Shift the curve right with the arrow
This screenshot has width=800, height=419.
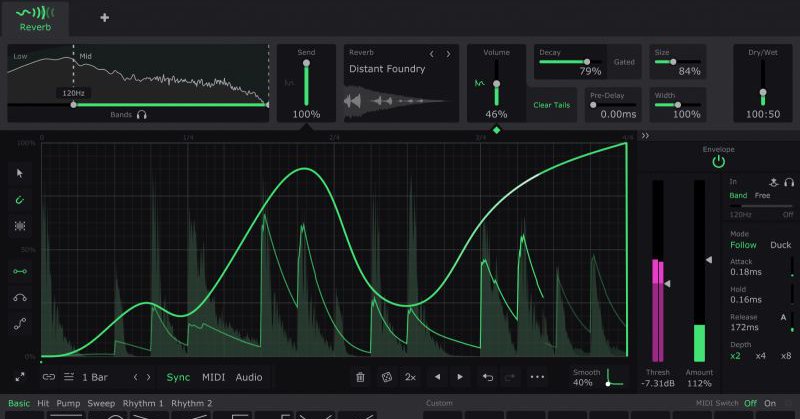coord(460,377)
